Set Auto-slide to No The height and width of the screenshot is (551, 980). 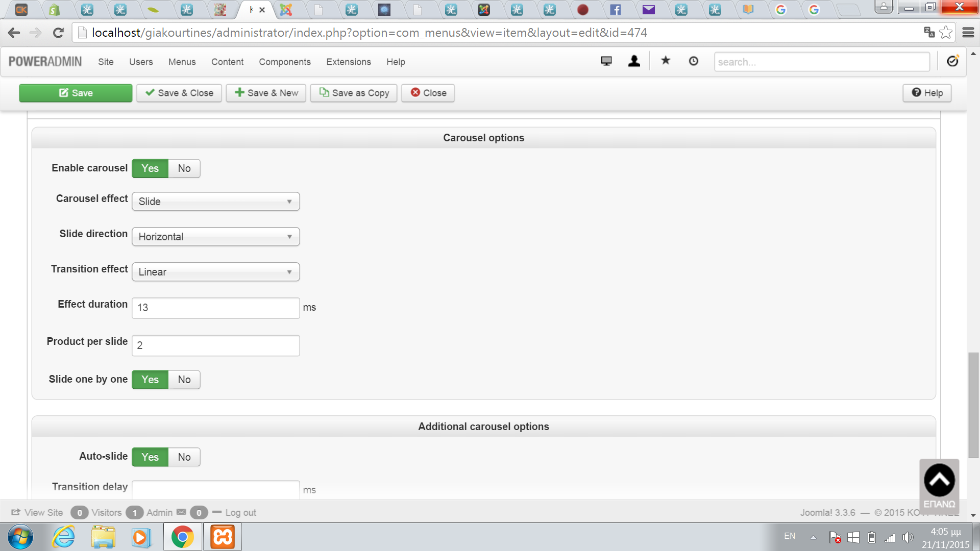click(184, 457)
